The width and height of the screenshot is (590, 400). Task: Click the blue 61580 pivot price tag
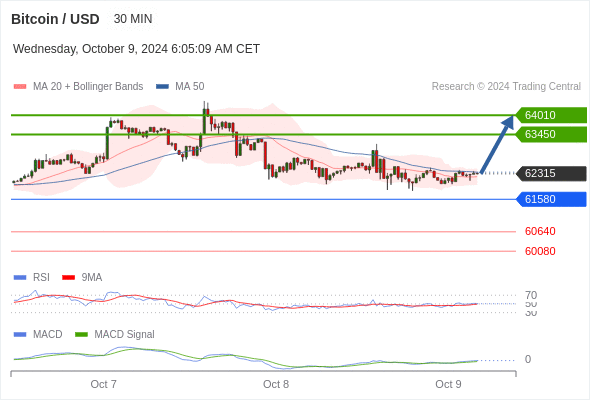(551, 199)
